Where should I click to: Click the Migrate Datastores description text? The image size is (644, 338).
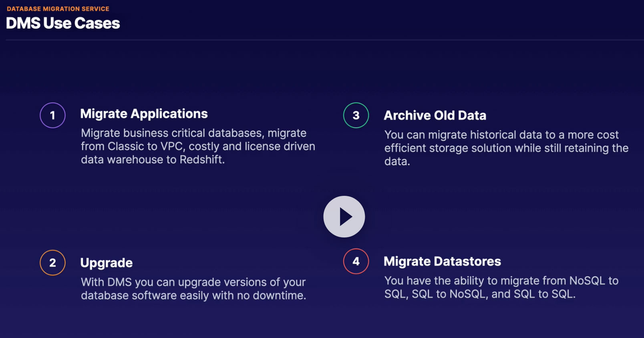[501, 287]
